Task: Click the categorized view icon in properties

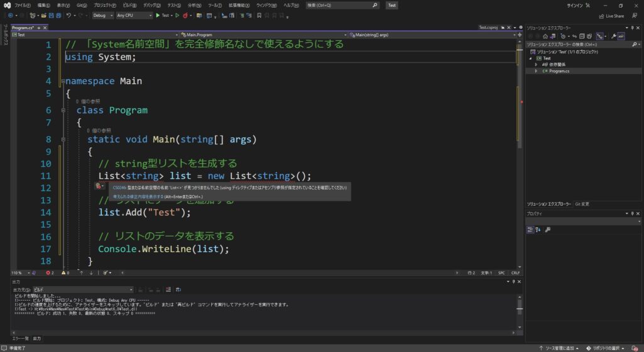Action: (x=530, y=230)
